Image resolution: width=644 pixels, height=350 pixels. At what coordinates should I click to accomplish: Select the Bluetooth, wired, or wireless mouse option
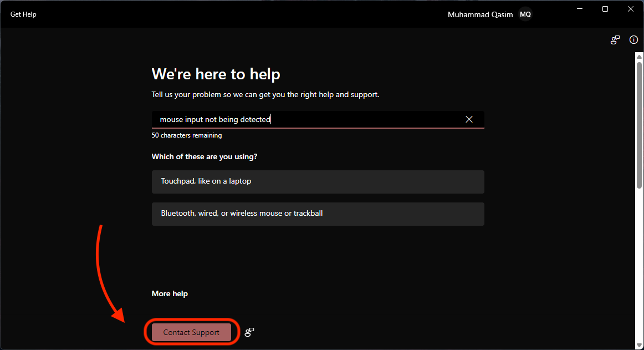click(x=318, y=214)
